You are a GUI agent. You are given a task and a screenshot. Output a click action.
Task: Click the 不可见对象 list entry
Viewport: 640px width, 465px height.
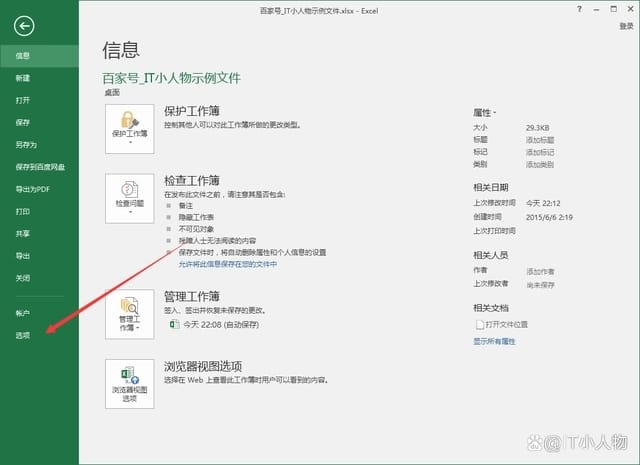coord(196,229)
